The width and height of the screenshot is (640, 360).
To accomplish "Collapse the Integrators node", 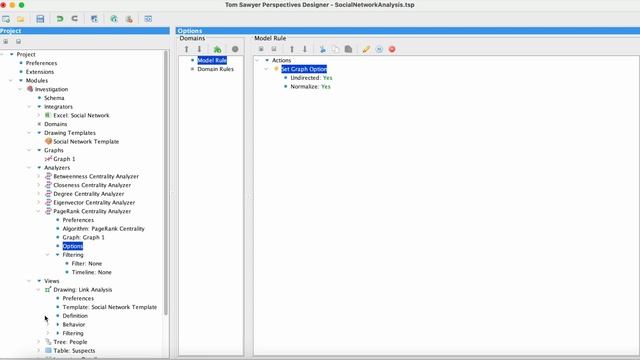I will pyautogui.click(x=29, y=107).
